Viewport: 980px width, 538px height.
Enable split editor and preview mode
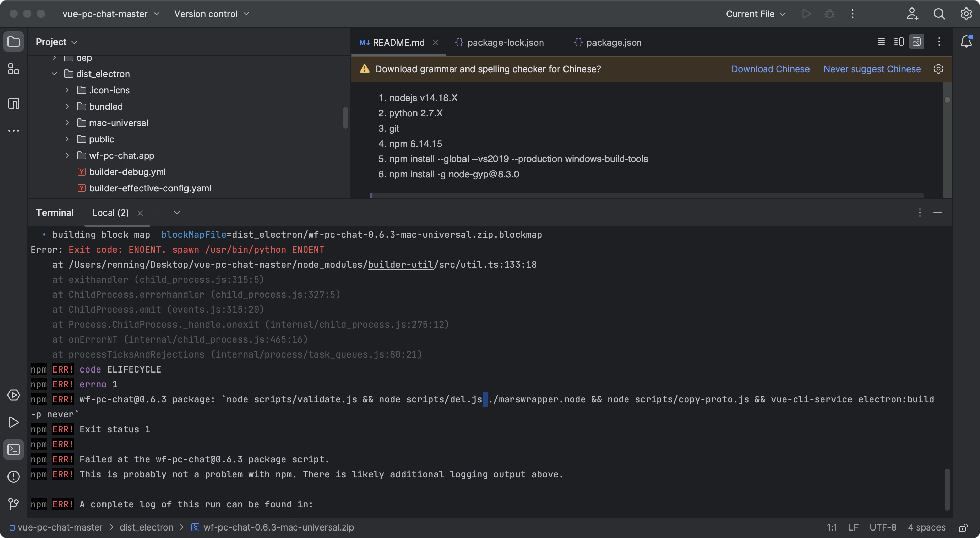tap(898, 42)
